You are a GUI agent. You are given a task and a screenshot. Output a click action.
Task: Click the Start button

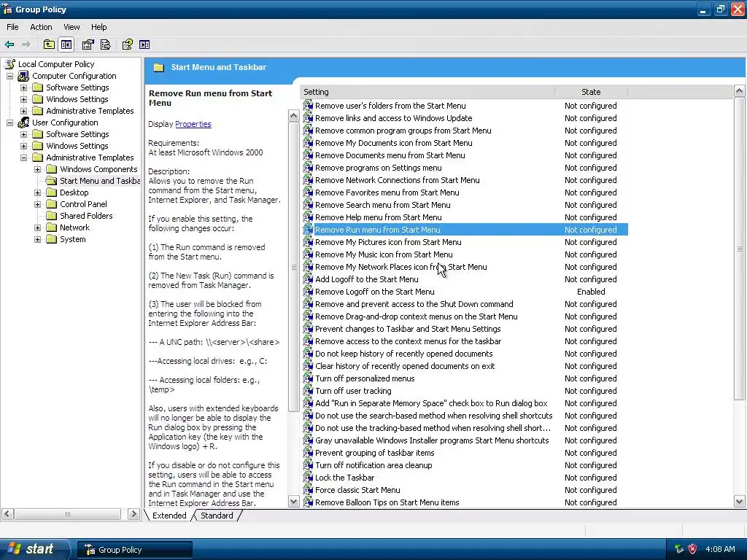click(34, 549)
